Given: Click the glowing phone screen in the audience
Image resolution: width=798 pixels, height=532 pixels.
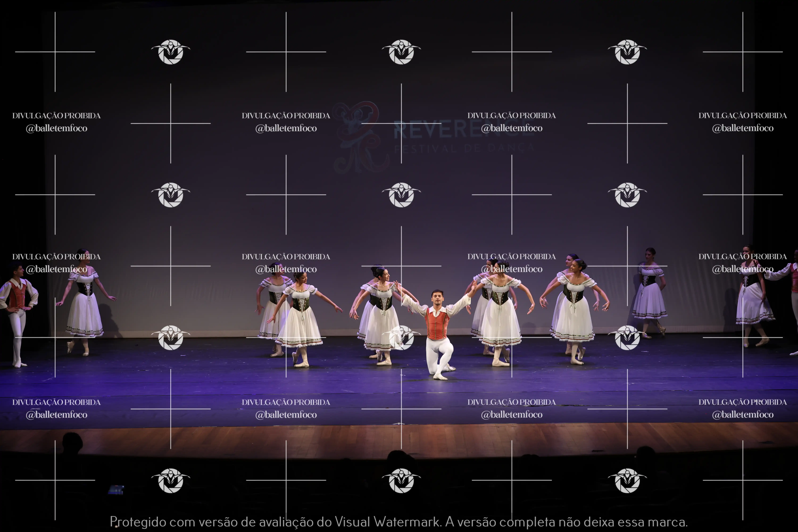Looking at the screenshot, I should coord(116,489).
